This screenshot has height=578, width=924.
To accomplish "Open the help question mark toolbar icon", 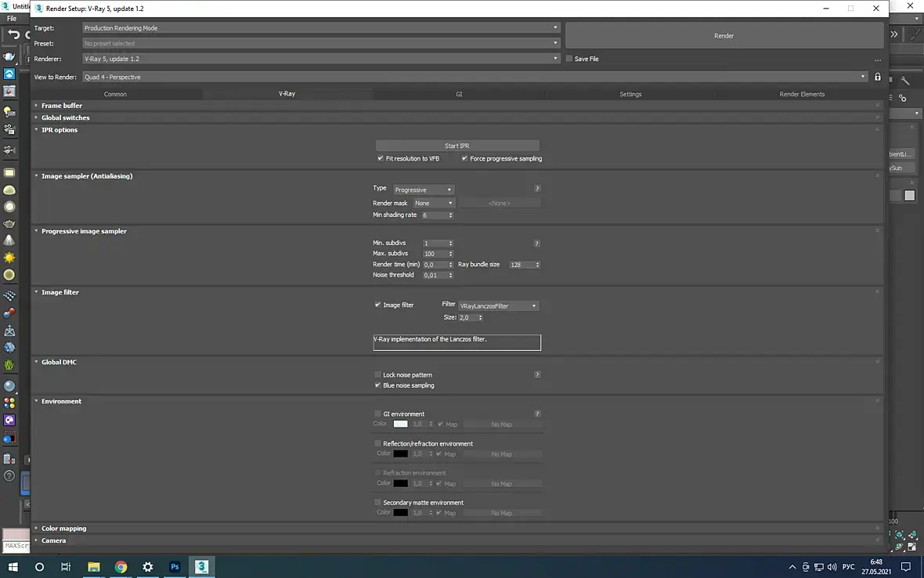I will pyautogui.click(x=9, y=476).
